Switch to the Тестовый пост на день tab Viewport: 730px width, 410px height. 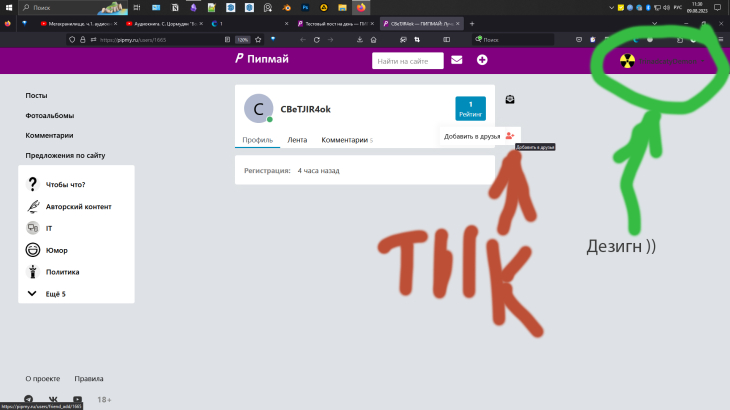pyautogui.click(x=336, y=24)
